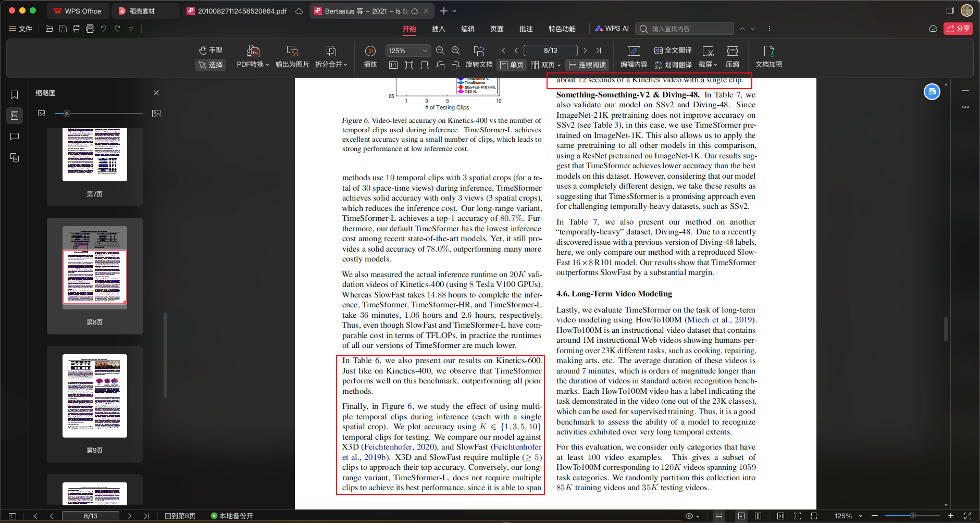Screen dimensions: 980x523
Task: Click 本地备份开 backup status
Action: tap(232, 516)
